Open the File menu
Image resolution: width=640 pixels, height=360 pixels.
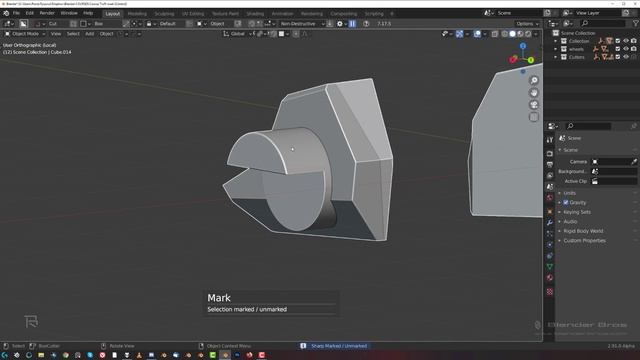tap(16, 13)
